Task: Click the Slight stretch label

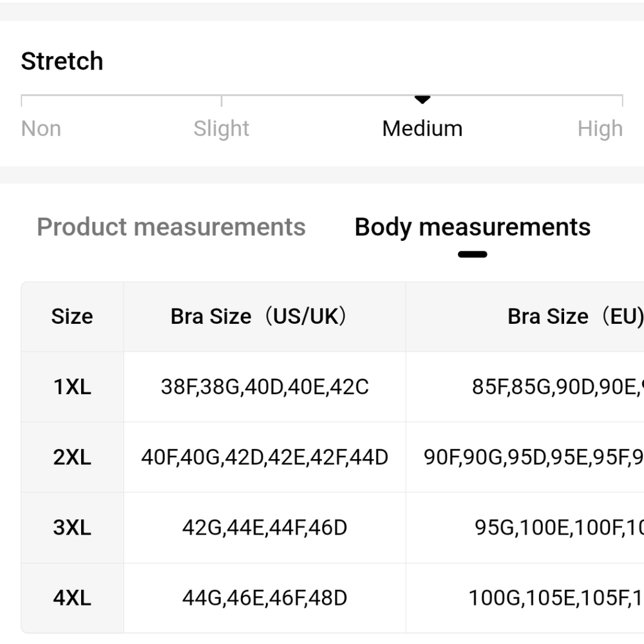Action: click(222, 129)
